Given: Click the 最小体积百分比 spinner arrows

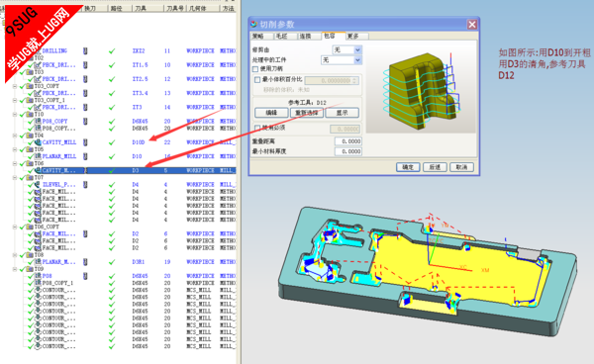Looking at the screenshot, I should click(355, 80).
